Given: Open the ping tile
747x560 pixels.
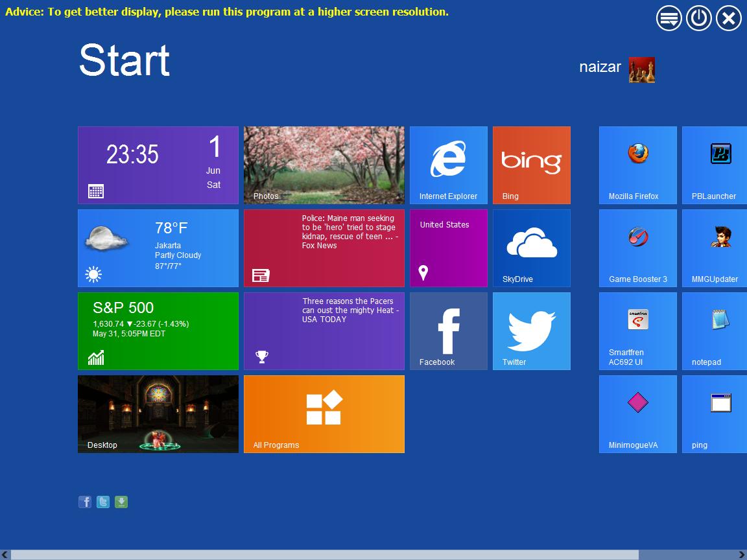Looking at the screenshot, I should pyautogui.click(x=715, y=414).
